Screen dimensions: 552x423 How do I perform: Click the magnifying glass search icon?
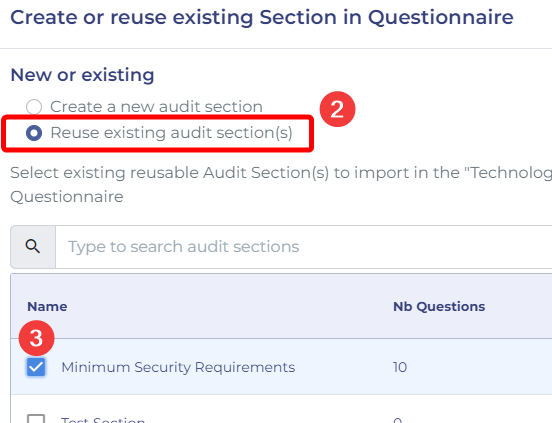pyautogui.click(x=33, y=246)
